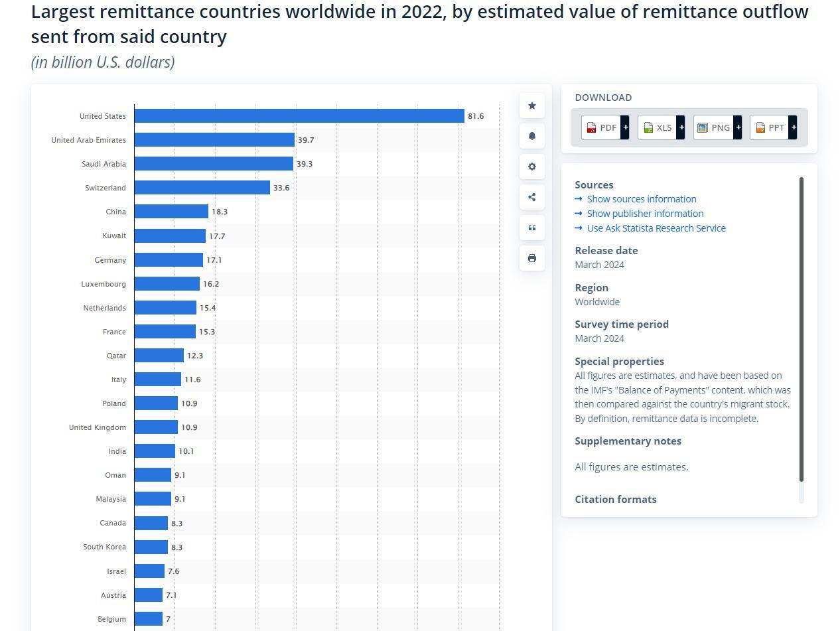Open the chart settings gear icon

point(531,166)
